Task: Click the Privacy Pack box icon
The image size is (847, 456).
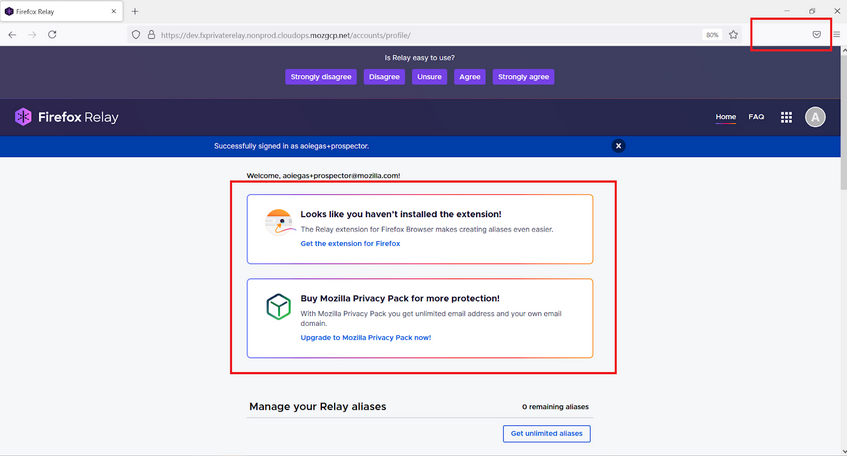Action: [279, 306]
